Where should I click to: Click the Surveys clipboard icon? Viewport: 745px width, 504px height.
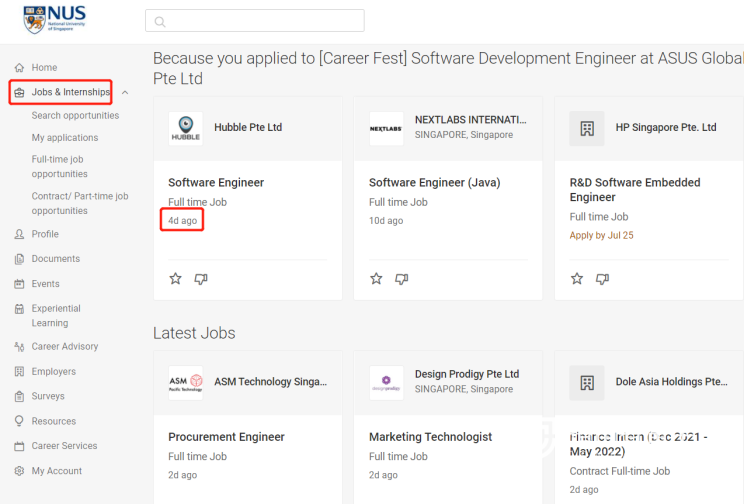(19, 396)
